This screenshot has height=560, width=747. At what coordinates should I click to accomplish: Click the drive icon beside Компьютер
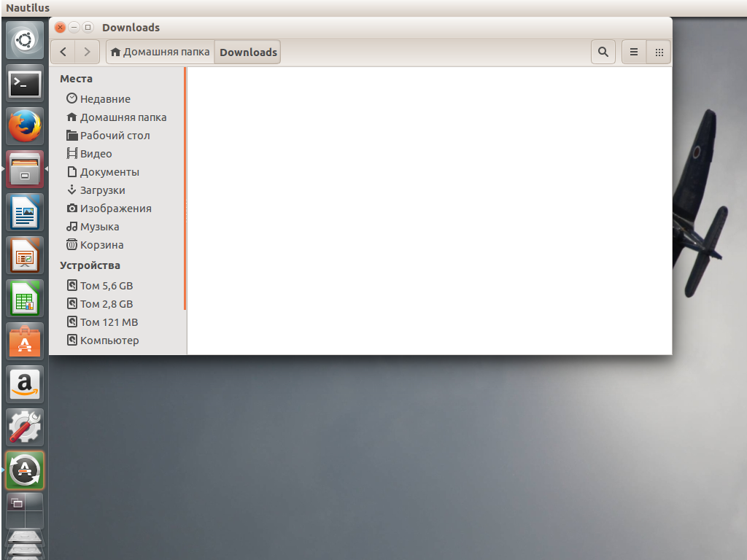tap(72, 340)
